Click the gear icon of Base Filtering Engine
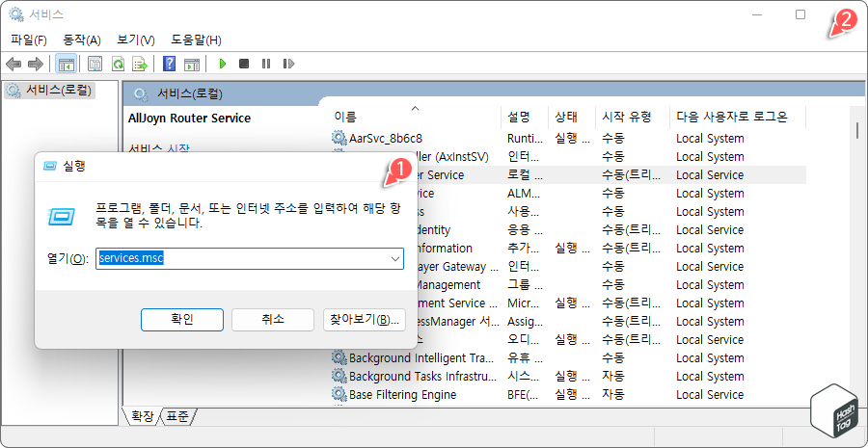This screenshot has width=868, height=448. click(339, 394)
